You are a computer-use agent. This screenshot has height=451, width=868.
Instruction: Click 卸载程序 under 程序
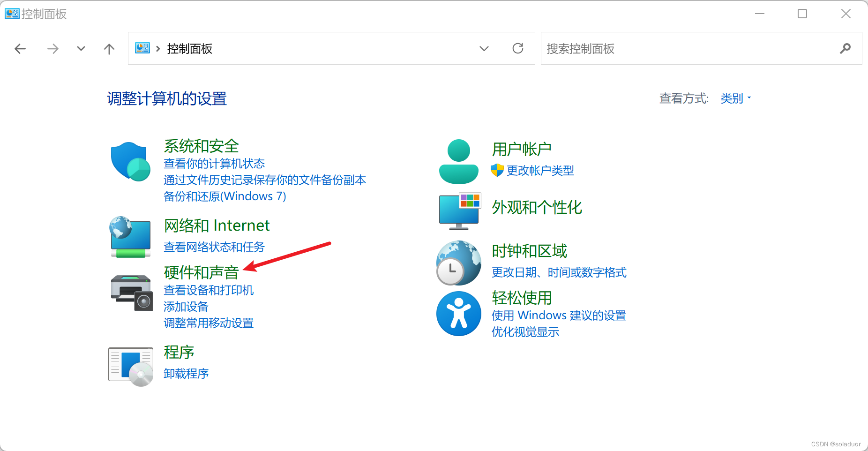186,374
